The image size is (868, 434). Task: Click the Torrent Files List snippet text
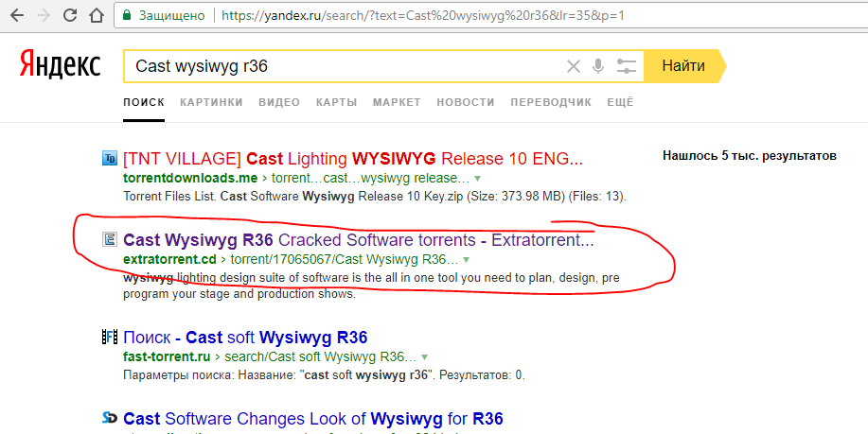375,197
